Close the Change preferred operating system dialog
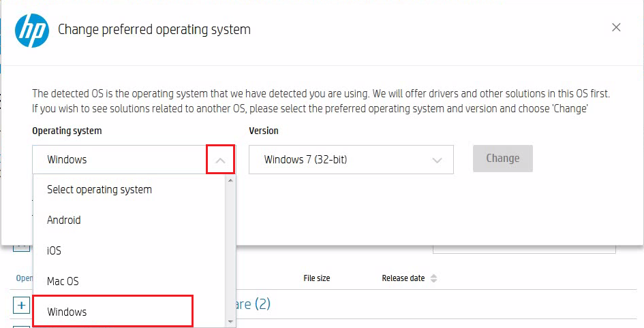 coord(616,27)
